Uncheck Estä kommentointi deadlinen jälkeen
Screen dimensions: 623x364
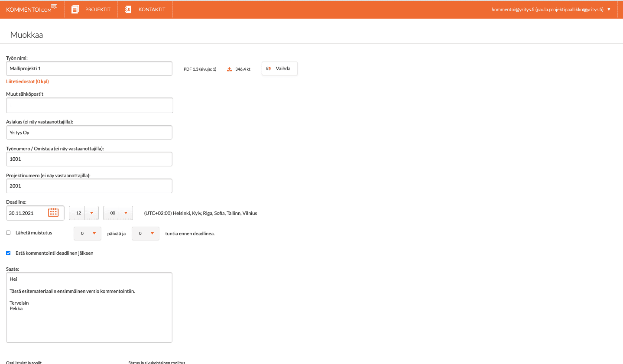click(8, 253)
